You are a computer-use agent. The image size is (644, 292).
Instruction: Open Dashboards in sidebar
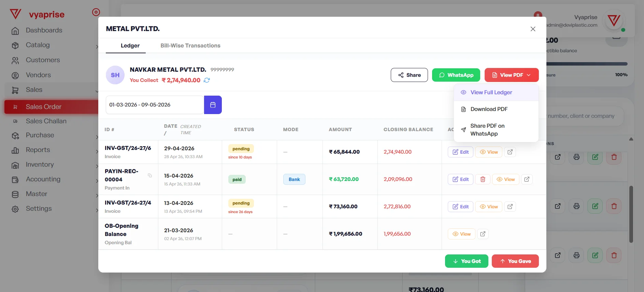pyautogui.click(x=44, y=30)
